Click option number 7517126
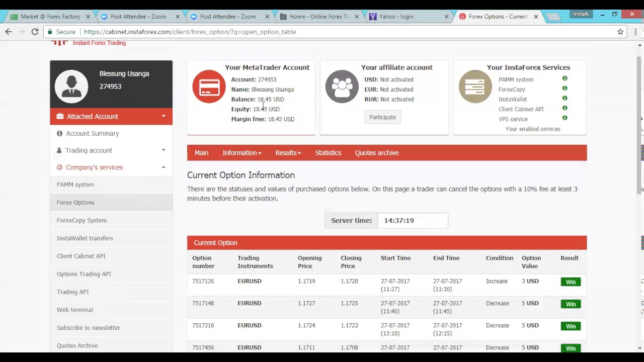The height and width of the screenshot is (362, 644). point(203,281)
